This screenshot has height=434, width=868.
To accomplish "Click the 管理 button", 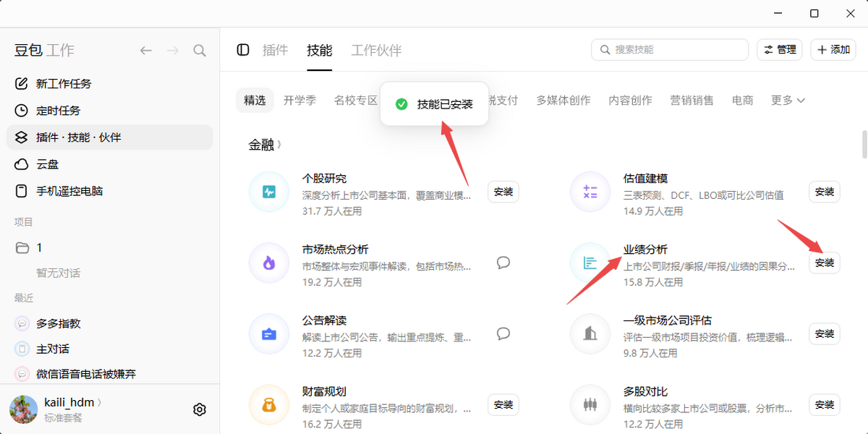I will pyautogui.click(x=780, y=50).
